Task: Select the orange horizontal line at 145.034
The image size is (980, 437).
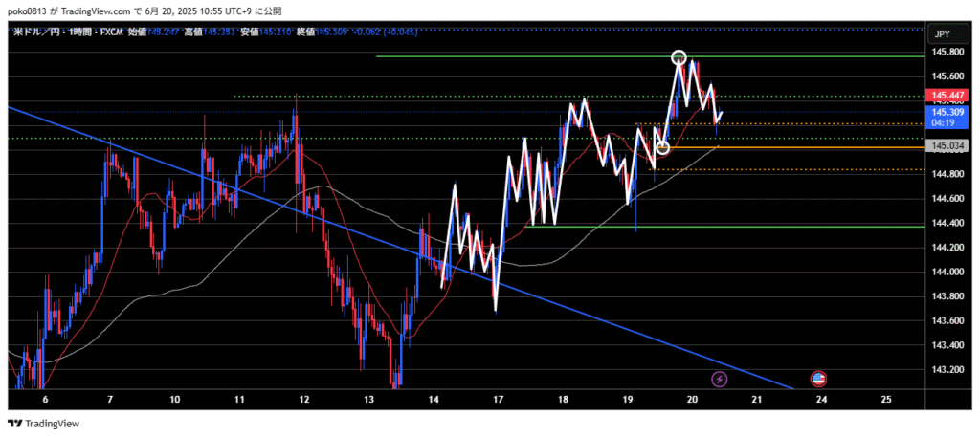Action: click(x=813, y=147)
